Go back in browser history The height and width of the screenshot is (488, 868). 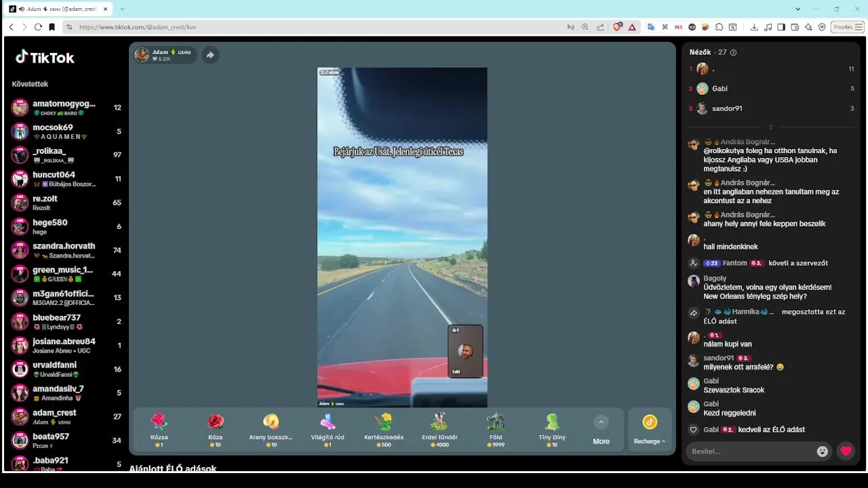(x=12, y=27)
